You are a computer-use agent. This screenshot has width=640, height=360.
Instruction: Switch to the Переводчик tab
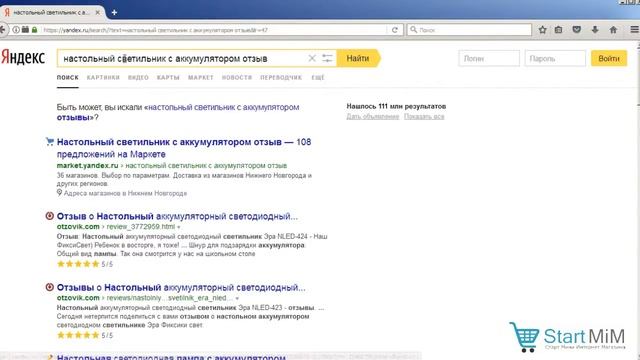coord(281,78)
